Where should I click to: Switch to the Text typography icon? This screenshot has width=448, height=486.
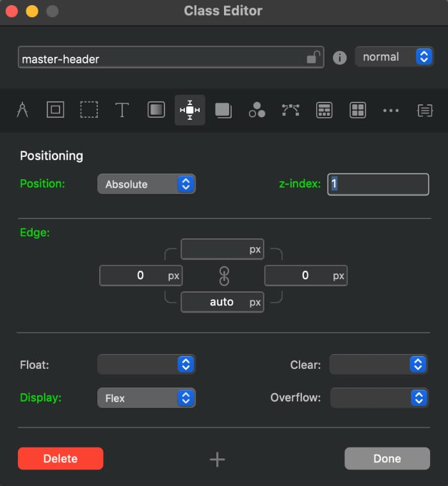pos(122,110)
